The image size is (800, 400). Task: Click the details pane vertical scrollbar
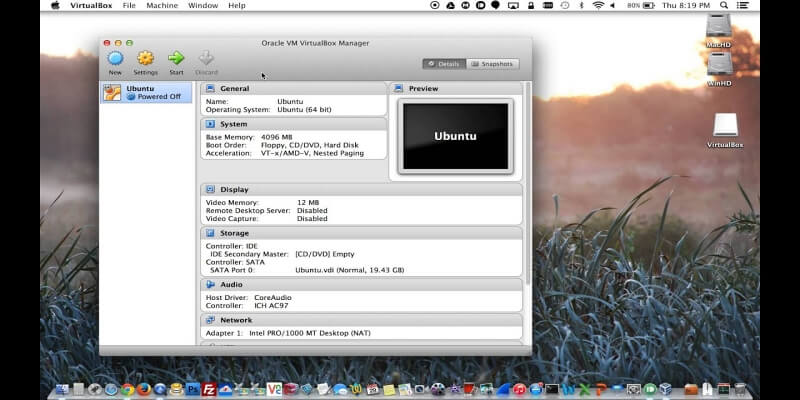point(528,184)
